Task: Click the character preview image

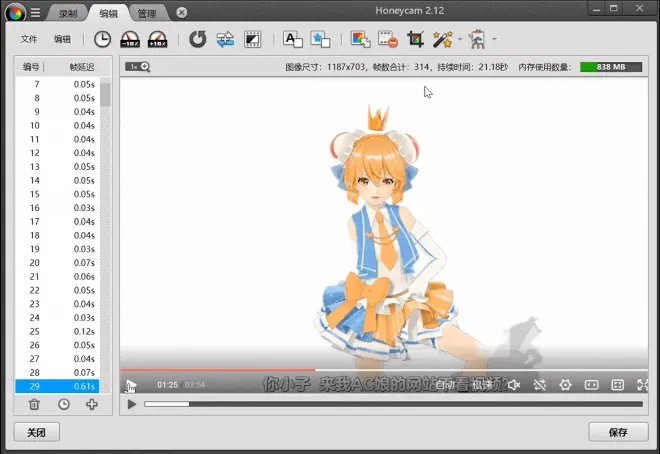Action: [384, 235]
